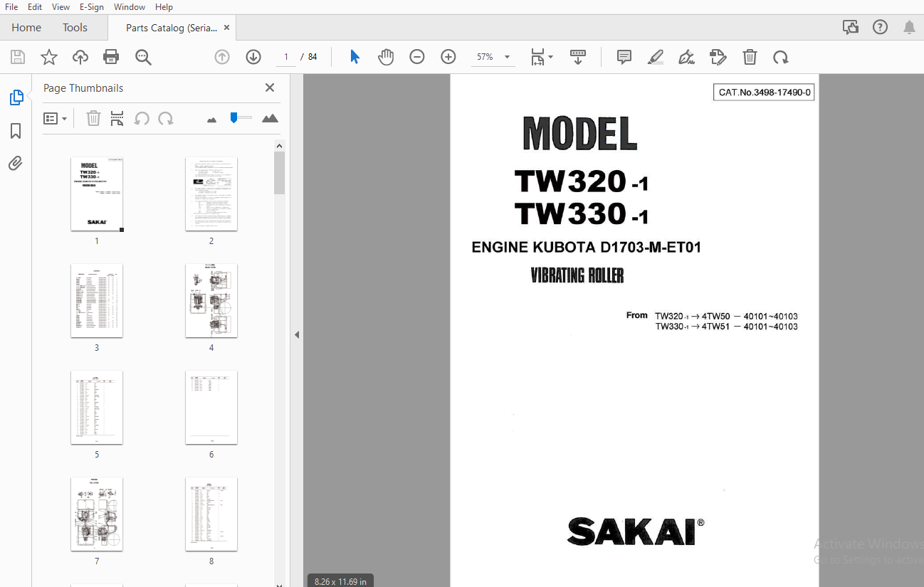
Task: Reduce thumbnail size with the small mountain icon
Action: pos(211,120)
